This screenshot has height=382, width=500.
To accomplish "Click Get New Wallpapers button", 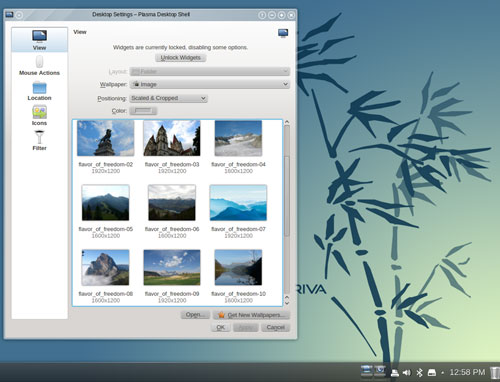I will pos(251,315).
